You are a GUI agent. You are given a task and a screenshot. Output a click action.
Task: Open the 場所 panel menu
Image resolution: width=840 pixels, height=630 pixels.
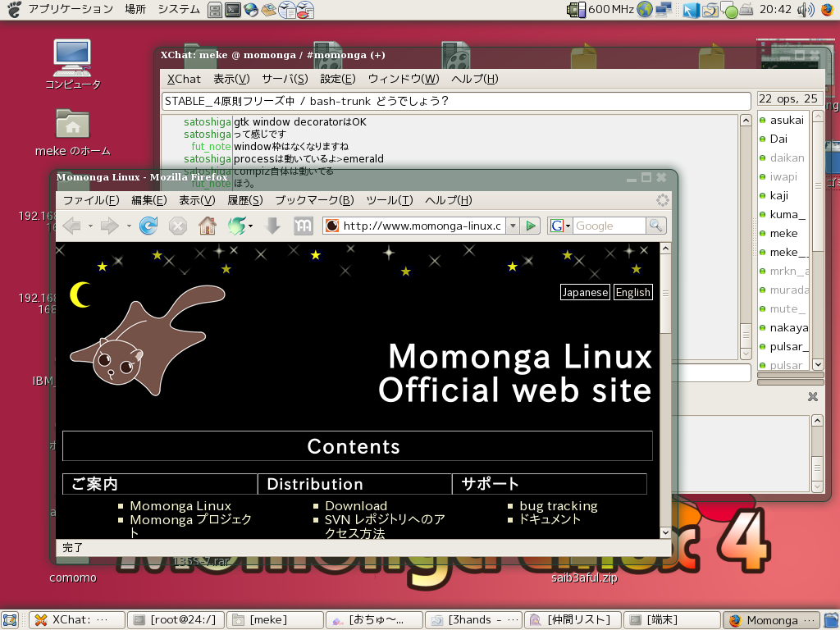coord(135,9)
